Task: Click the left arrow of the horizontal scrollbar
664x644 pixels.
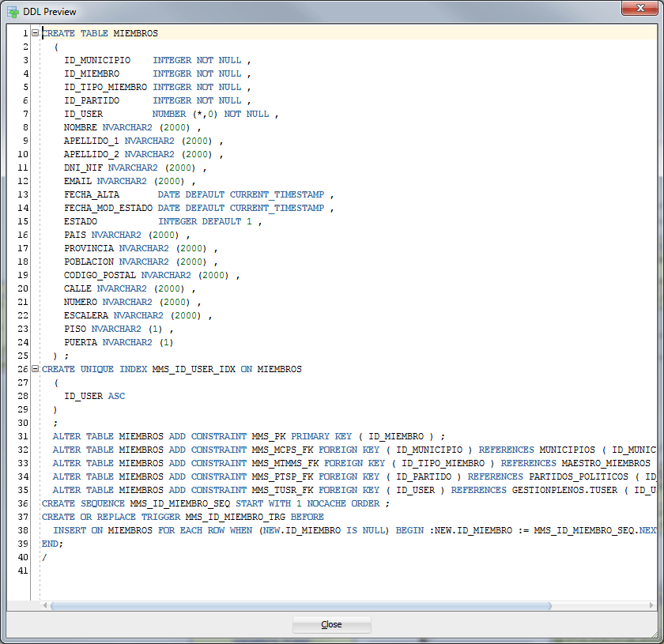Action: pyautogui.click(x=45, y=605)
